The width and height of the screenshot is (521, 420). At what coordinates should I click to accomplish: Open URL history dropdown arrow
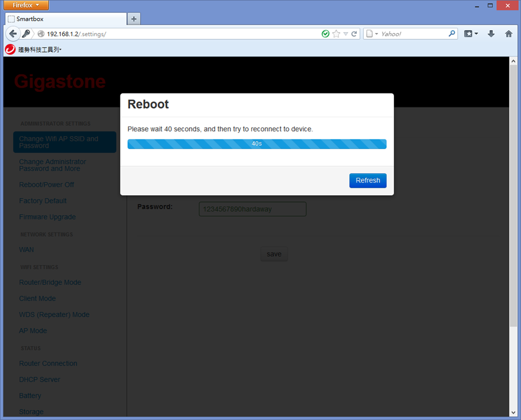[x=345, y=34]
